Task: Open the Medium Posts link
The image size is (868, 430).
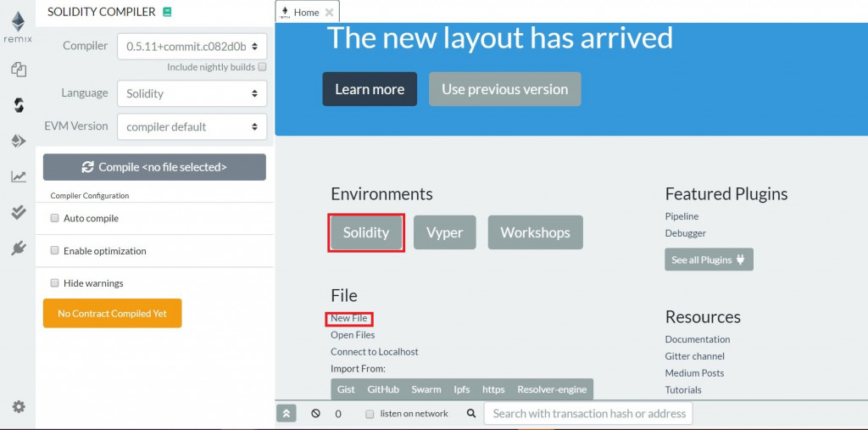Action: coord(694,373)
